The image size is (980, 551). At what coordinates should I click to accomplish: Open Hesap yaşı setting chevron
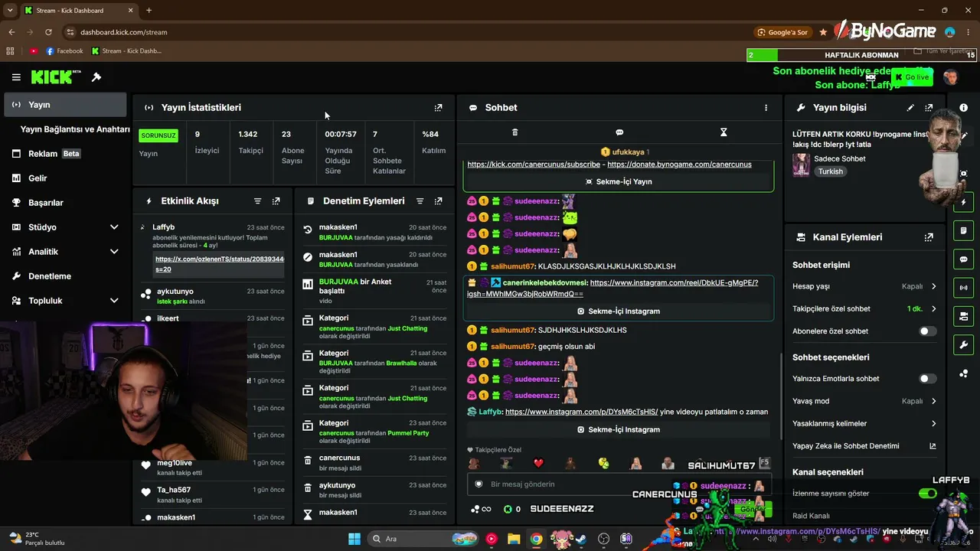tap(933, 287)
